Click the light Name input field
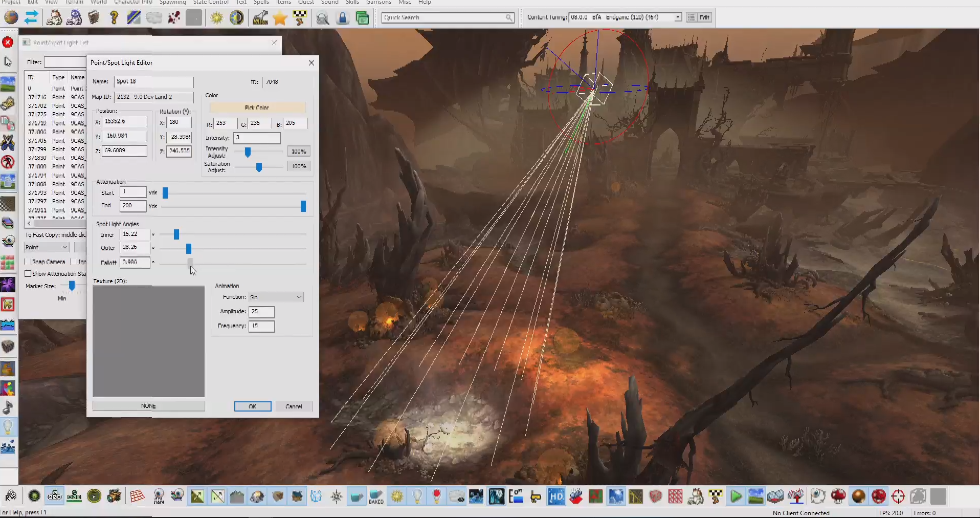Image resolution: width=980 pixels, height=518 pixels. (153, 81)
